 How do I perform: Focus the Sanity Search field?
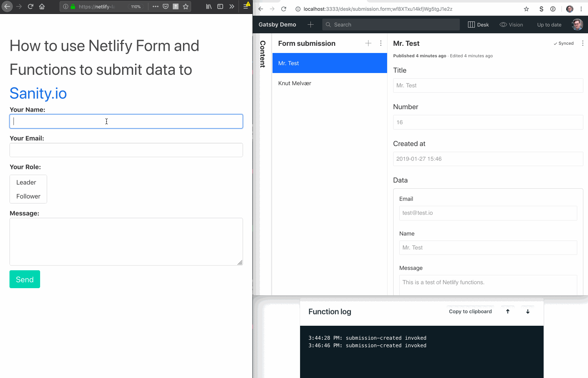[391, 24]
